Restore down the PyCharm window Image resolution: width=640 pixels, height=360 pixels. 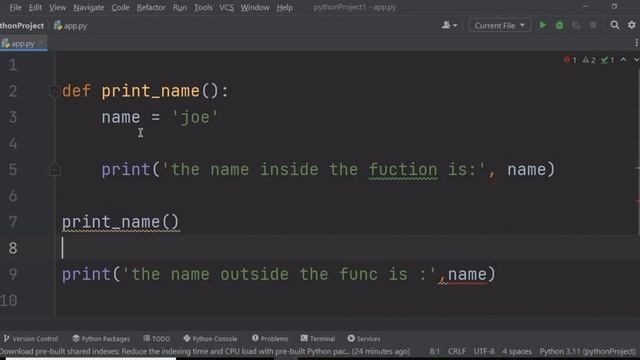(x=614, y=7)
